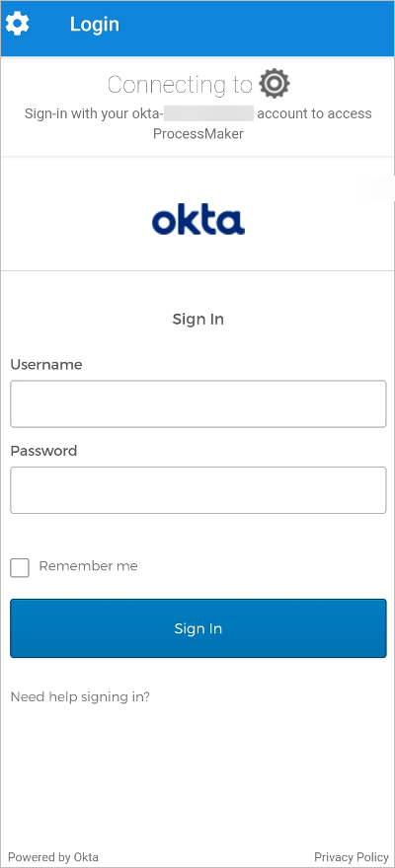Screen dimensions: 395x868
Task: Open settings via the header gear icon
Action: tap(17, 25)
